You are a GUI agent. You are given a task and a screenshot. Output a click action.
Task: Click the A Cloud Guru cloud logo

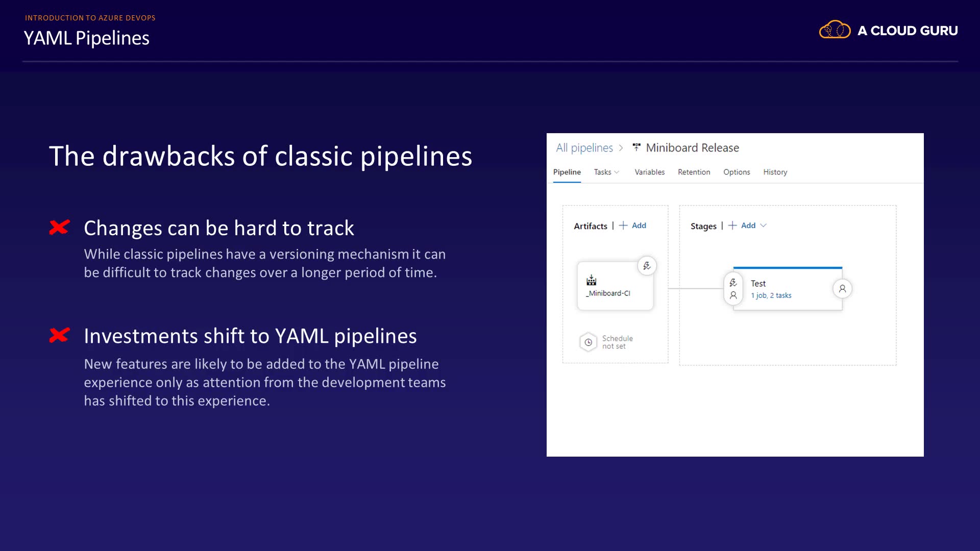tap(835, 30)
